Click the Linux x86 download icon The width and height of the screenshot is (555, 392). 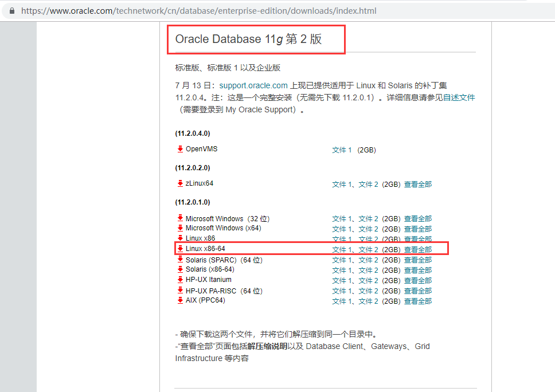coord(181,238)
